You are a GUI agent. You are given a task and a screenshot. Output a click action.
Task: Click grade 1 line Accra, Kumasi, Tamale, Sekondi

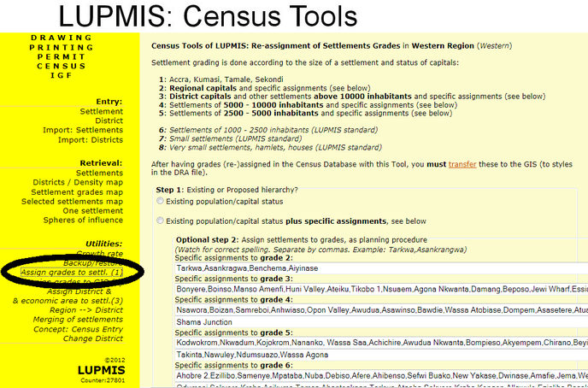point(221,79)
